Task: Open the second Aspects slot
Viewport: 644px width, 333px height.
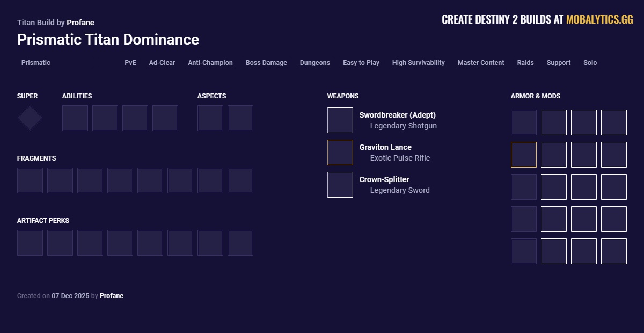Action: click(240, 118)
